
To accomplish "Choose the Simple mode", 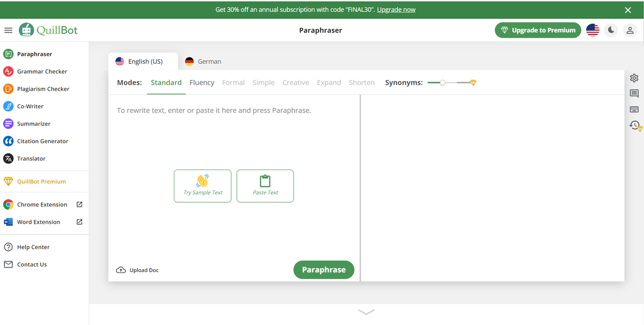I will click(x=264, y=83).
